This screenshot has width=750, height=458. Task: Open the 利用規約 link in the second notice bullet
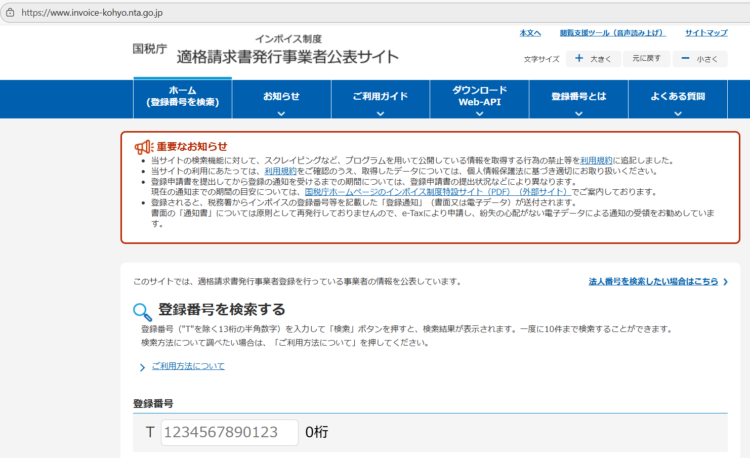pos(280,171)
